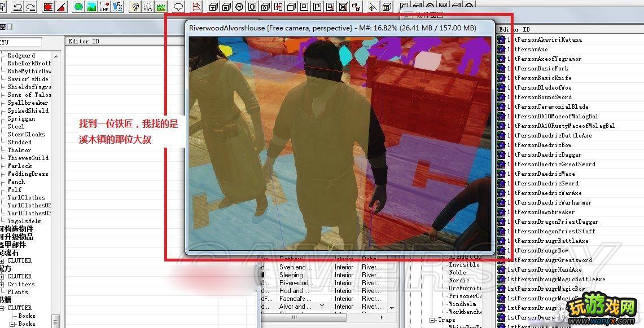
Task: Select the 可升级物品 category
Action: pos(16,237)
